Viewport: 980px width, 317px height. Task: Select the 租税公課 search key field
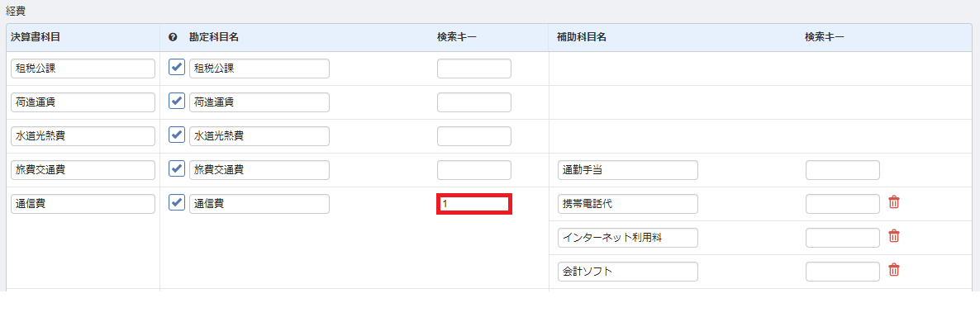click(x=474, y=69)
